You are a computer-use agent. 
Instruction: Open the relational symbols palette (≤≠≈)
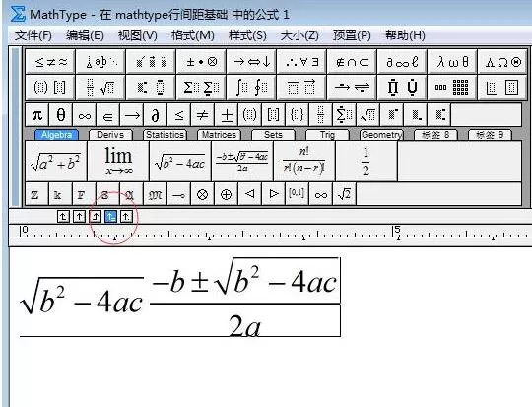(50, 62)
